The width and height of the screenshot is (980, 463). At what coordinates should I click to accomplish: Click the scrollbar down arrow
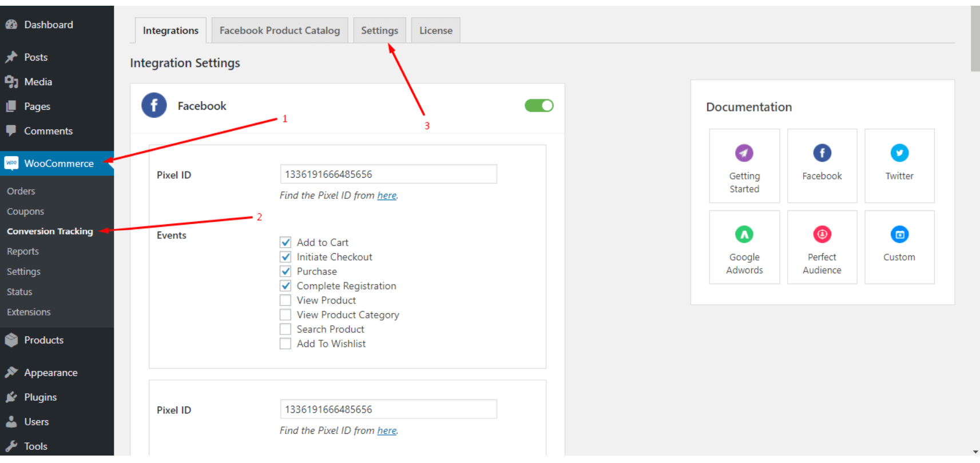coord(975,452)
